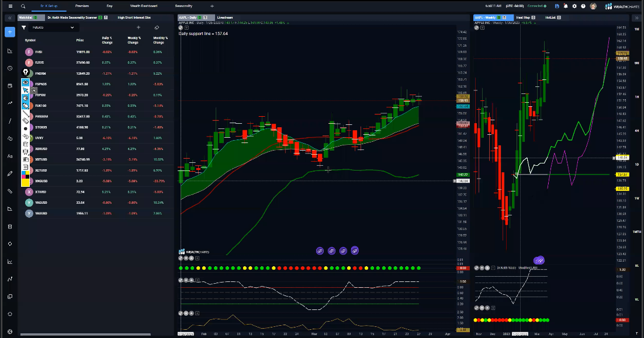This screenshot has height=338, width=644.
Task: Sort by Weekly % Change column header
Action: [x=133, y=40]
